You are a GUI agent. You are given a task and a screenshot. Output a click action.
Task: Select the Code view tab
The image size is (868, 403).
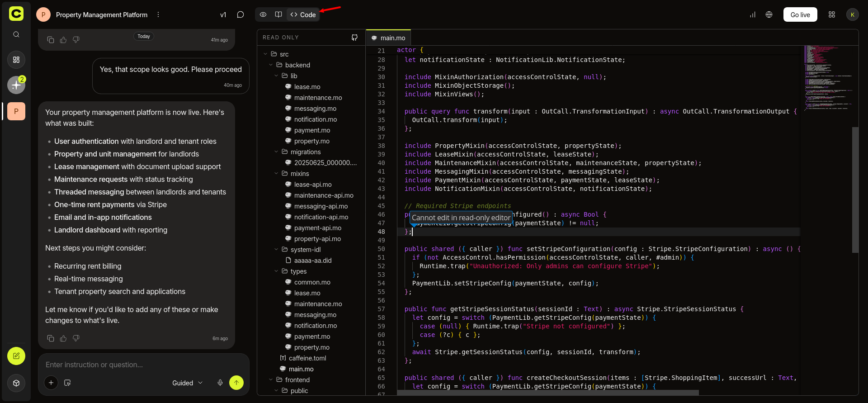tap(303, 14)
